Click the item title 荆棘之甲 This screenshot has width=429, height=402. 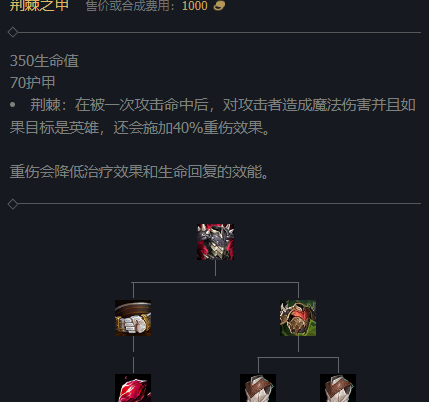click(x=39, y=5)
